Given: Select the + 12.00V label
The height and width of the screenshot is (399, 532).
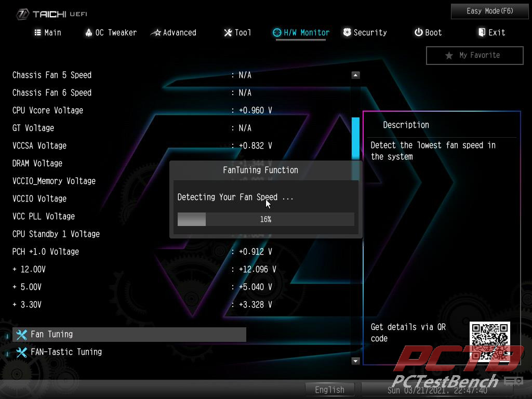Looking at the screenshot, I should [x=29, y=269].
